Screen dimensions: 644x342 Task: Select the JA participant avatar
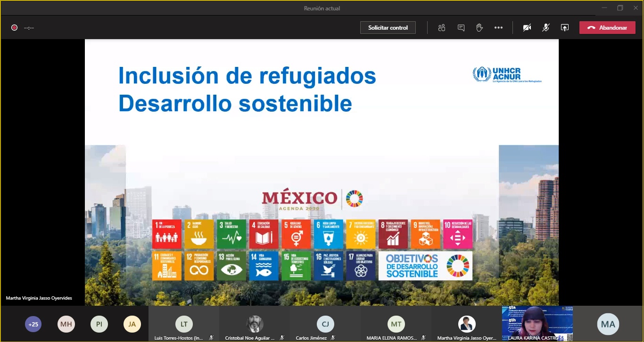point(132,324)
